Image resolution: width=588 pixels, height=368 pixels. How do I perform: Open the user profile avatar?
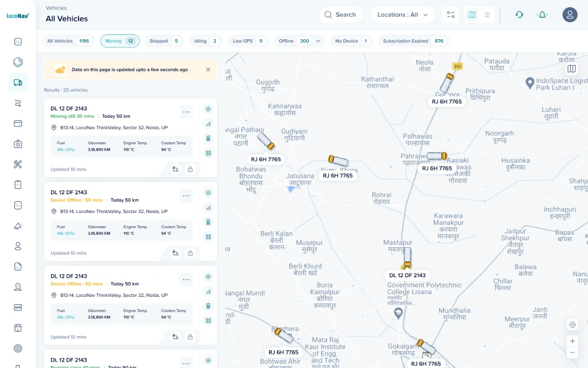point(570,15)
